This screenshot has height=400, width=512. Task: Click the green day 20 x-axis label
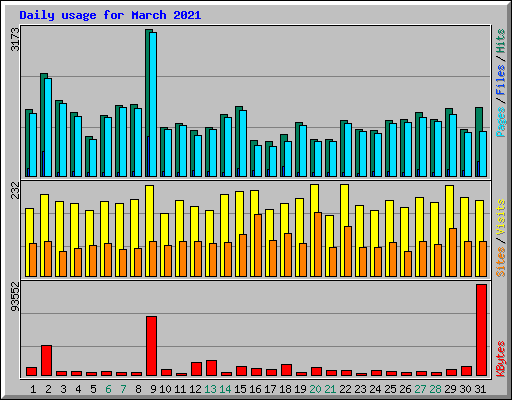point(315,389)
